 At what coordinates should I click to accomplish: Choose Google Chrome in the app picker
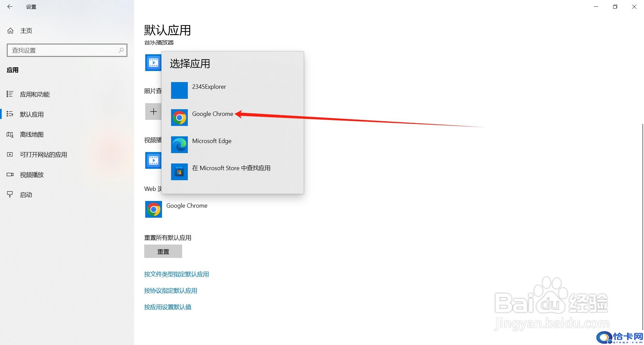point(232,118)
